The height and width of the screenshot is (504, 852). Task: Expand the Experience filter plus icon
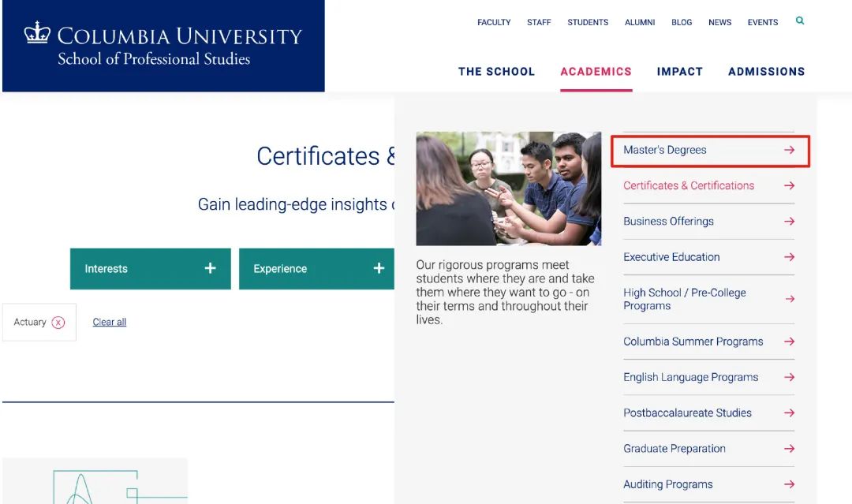(379, 269)
